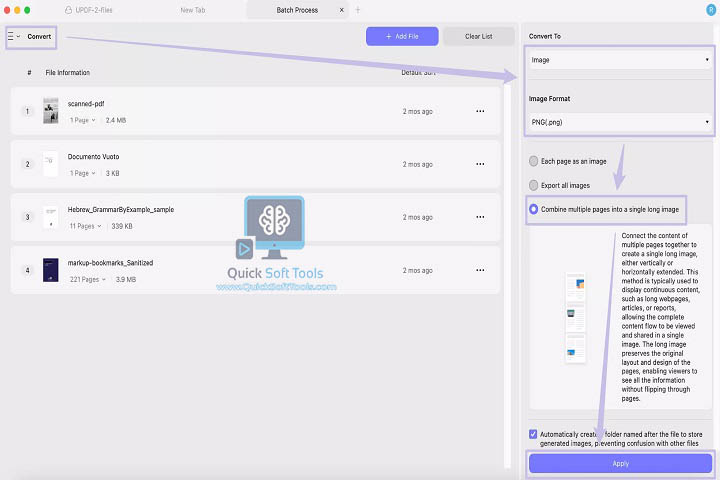
Task: Click the Convert mode label
Action: (x=39, y=36)
